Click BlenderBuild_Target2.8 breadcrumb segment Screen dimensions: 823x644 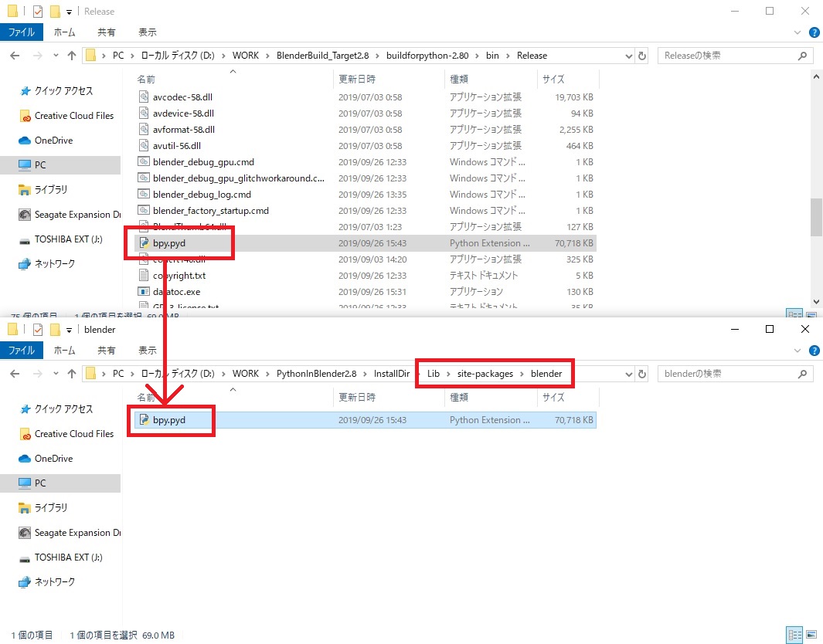click(x=323, y=56)
